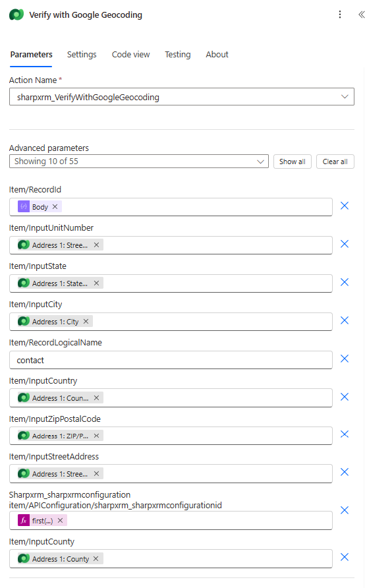Delete the Body token from RecordId
This screenshot has width=365, height=588.
click(x=55, y=206)
